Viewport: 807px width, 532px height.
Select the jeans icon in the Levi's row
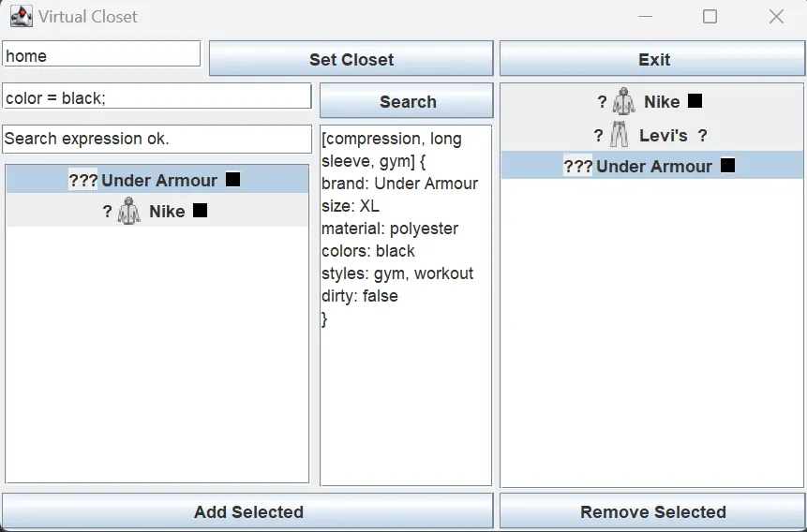(620, 135)
